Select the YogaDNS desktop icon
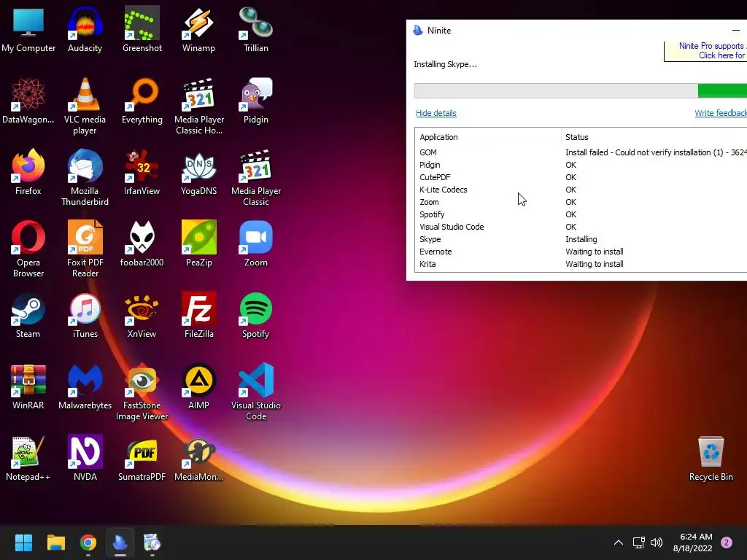 pos(198,172)
